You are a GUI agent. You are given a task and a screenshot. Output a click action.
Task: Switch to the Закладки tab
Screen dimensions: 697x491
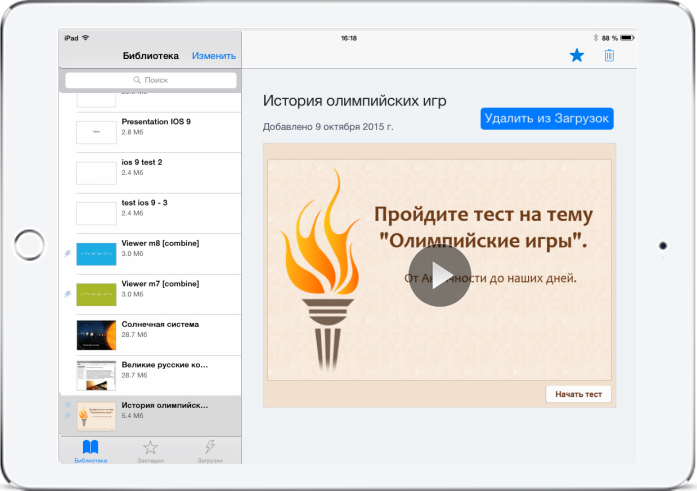(x=150, y=451)
